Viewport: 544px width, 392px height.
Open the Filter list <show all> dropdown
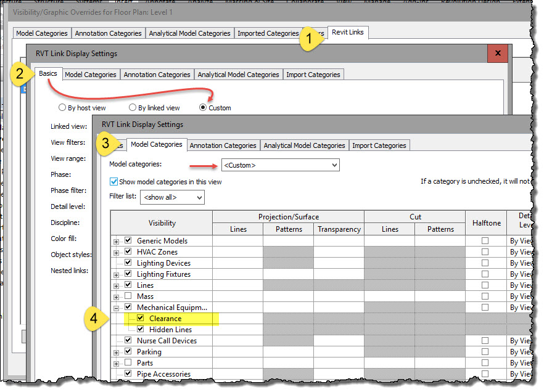(172, 197)
